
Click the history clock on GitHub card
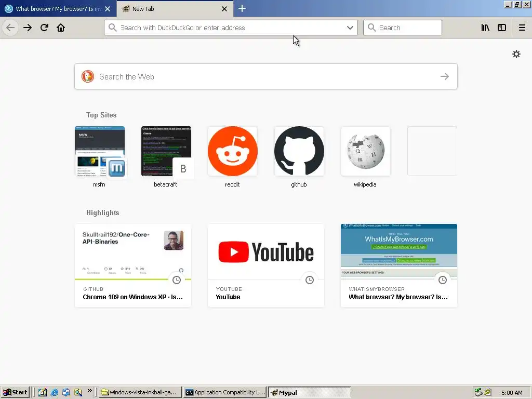tap(177, 280)
